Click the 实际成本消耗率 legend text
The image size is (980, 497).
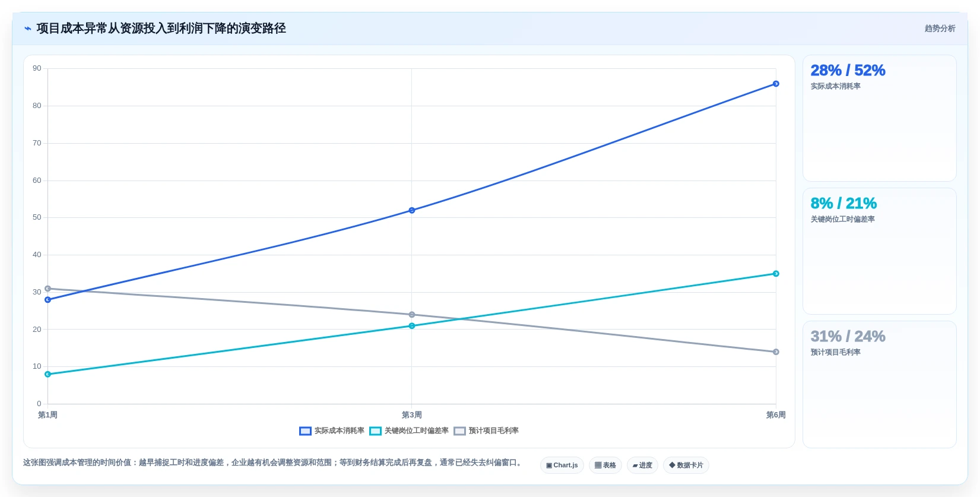(x=340, y=431)
